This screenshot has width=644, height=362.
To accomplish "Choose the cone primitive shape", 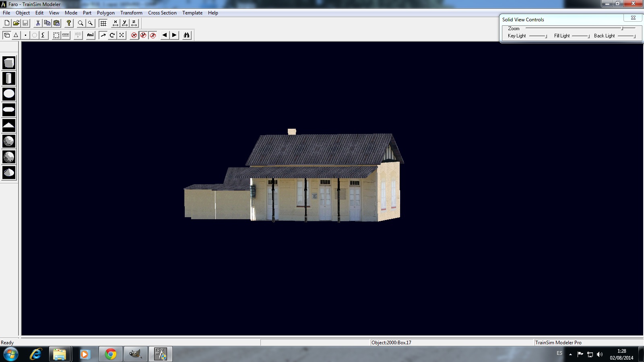I will pyautogui.click(x=9, y=125).
